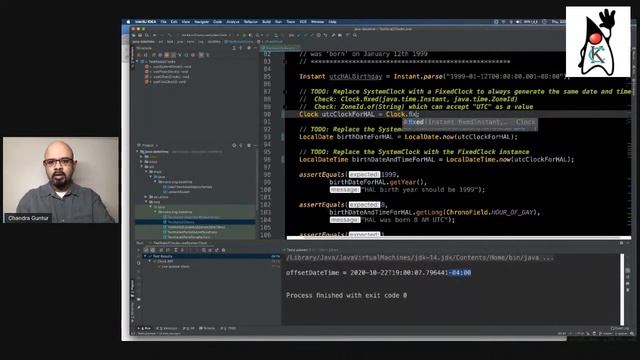Switch to the Run tool window tab

click(145, 328)
